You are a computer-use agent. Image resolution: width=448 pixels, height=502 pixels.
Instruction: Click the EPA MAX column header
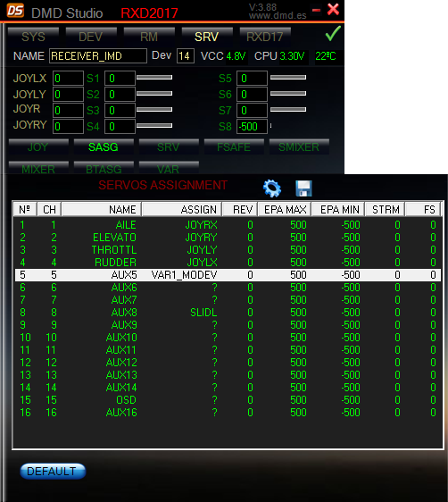coord(285,210)
